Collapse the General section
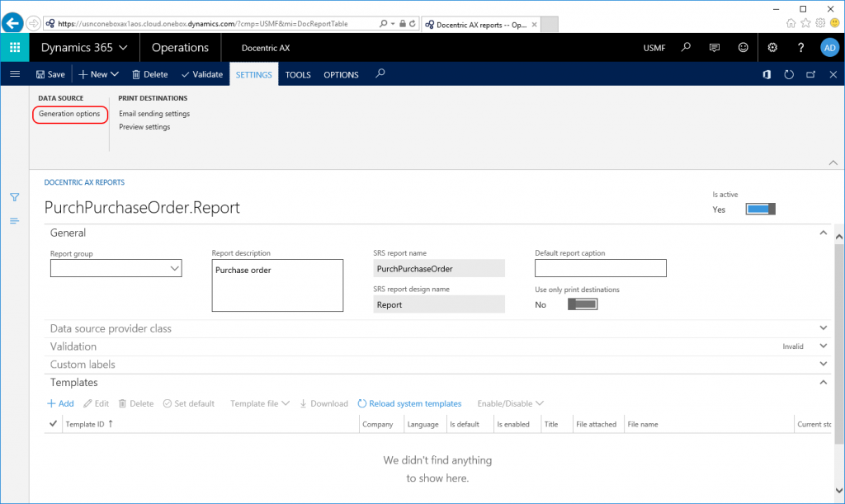The image size is (845, 504). pos(823,233)
